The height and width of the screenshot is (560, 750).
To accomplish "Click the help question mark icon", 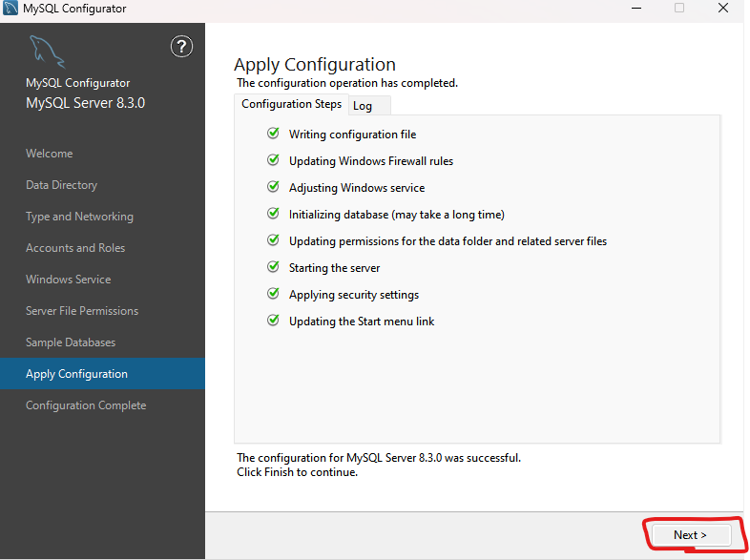I will (181, 47).
